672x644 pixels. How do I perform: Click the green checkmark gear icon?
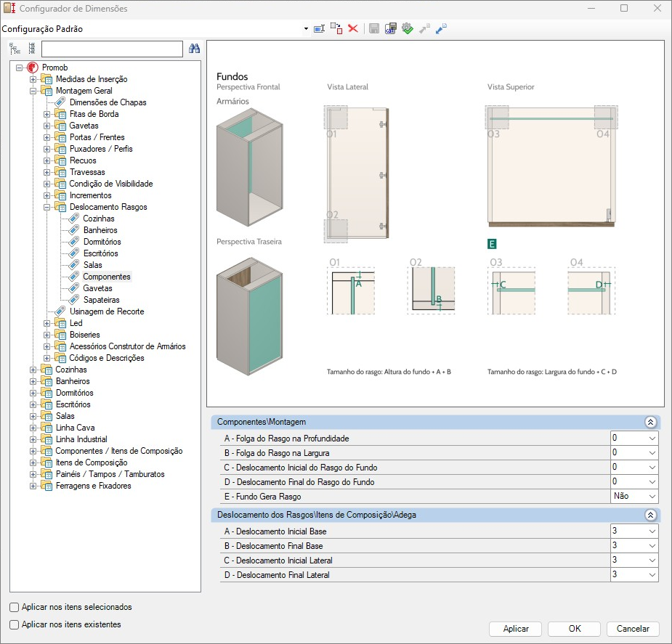pyautogui.click(x=407, y=28)
